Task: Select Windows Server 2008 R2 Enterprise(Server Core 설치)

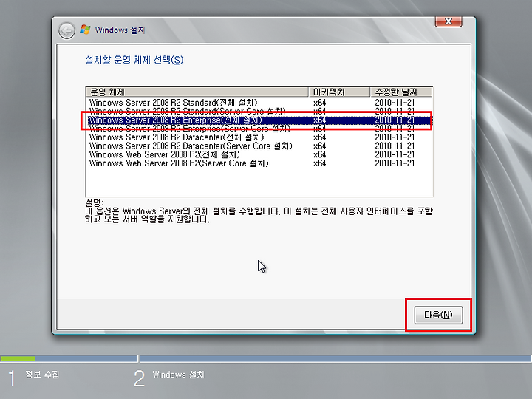Action: coord(259,129)
